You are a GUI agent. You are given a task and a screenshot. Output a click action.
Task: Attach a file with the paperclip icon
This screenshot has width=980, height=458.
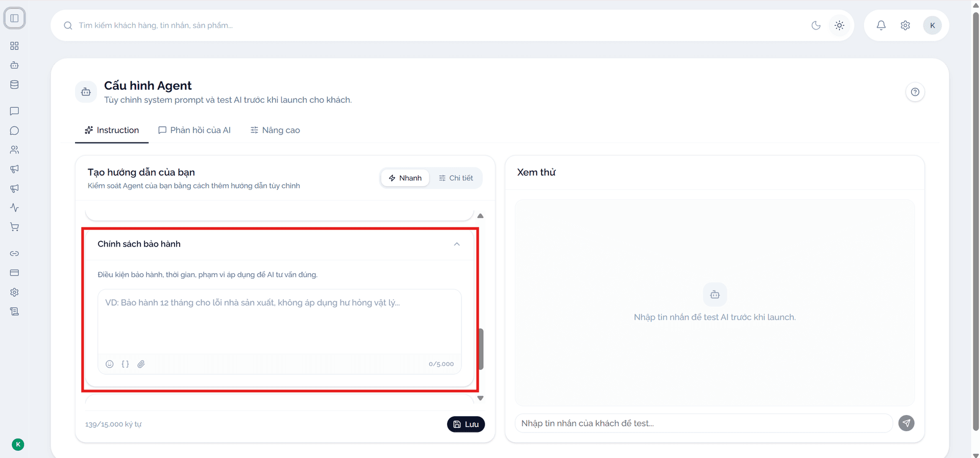pos(141,364)
